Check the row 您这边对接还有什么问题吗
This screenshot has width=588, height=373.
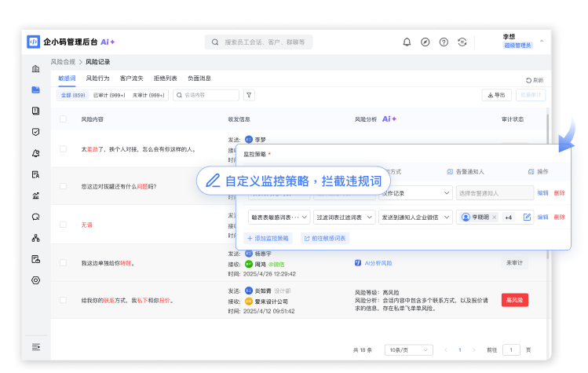tap(63, 186)
